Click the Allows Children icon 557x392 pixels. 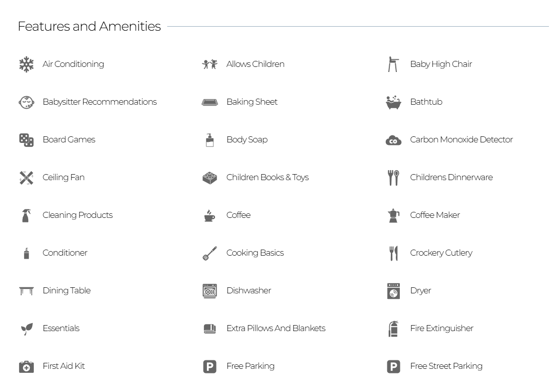pyautogui.click(x=210, y=64)
